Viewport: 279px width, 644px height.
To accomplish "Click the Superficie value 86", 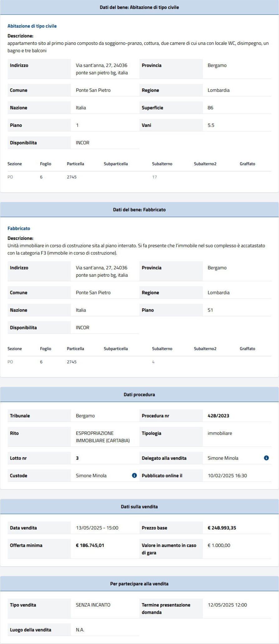I will click(x=210, y=108).
